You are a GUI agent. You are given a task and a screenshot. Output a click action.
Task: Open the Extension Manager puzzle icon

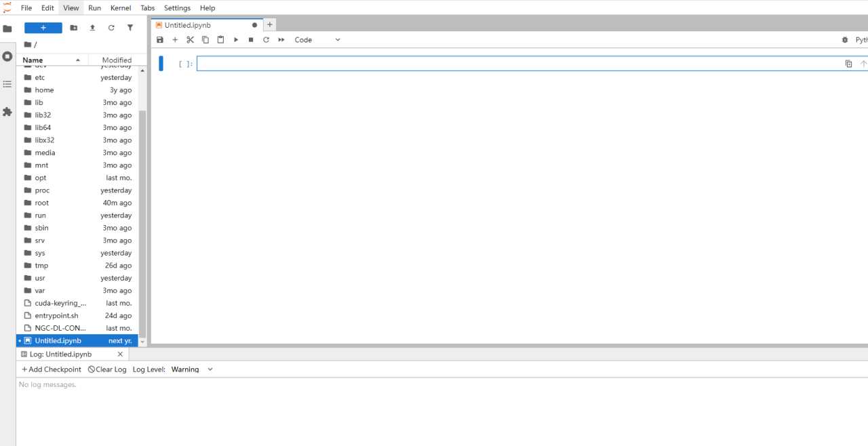[x=7, y=112]
